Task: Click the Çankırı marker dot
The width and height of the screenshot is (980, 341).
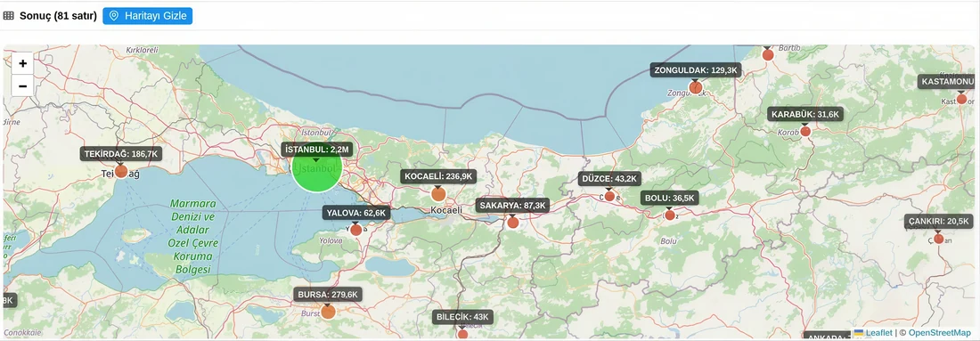Action: (939, 239)
